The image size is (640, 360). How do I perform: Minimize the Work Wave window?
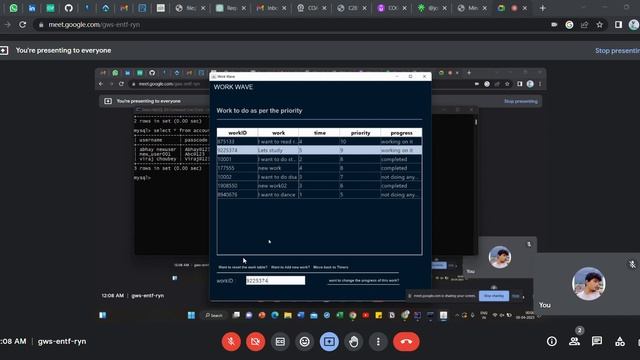pos(397,76)
